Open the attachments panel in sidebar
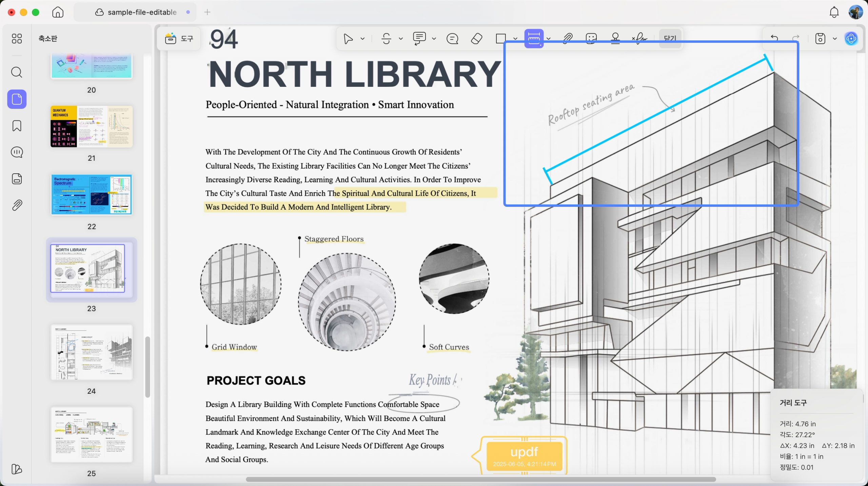Image resolution: width=868 pixels, height=486 pixels. [x=17, y=205]
